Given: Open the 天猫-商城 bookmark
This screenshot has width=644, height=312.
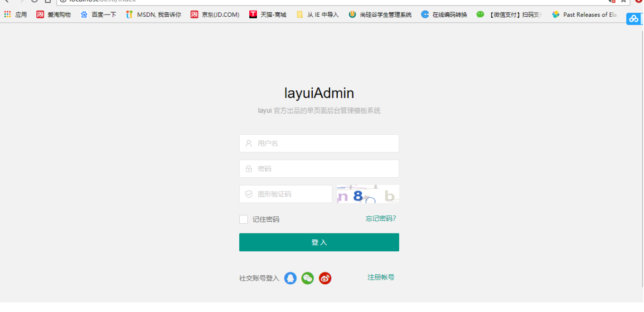Looking at the screenshot, I should pos(268,15).
